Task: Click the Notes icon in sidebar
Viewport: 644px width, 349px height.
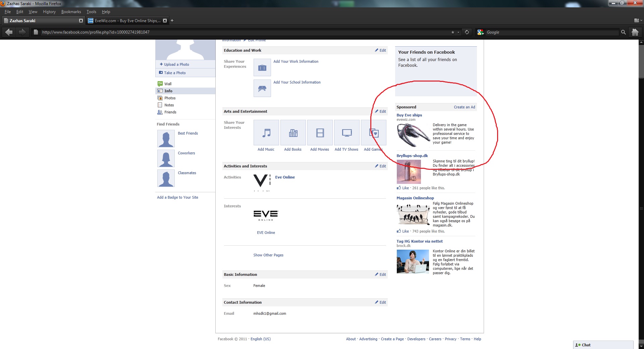Action: (160, 105)
